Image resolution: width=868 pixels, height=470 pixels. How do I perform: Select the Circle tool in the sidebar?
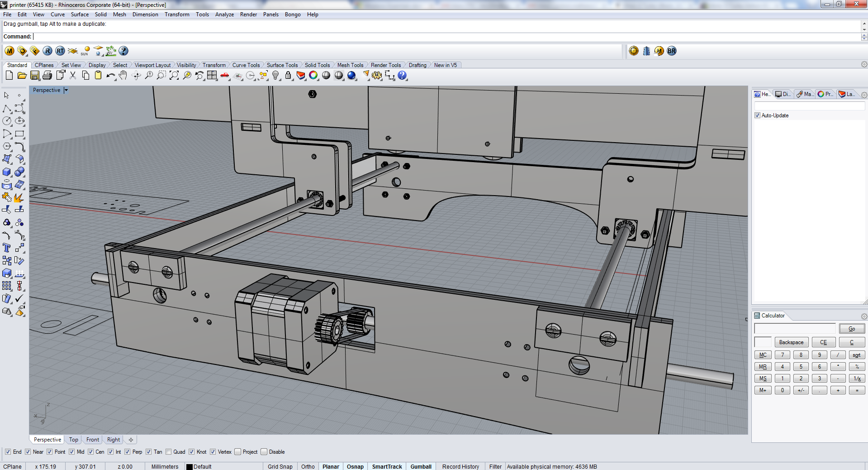[x=7, y=121]
